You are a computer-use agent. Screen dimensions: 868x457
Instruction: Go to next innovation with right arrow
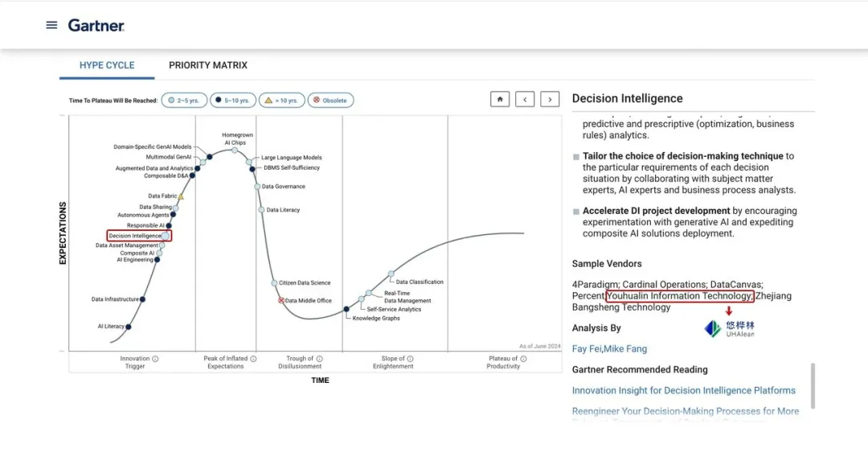550,99
